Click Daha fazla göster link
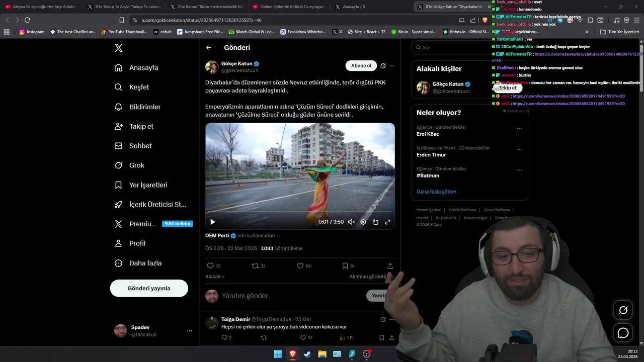The width and height of the screenshot is (644, 362). pos(436,192)
